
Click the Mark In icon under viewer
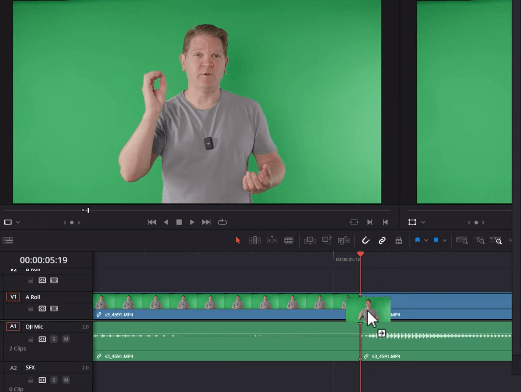point(369,222)
